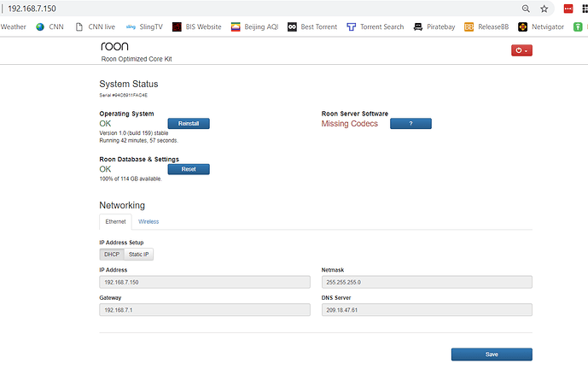Open the CNN live bookmark
Viewport: 588px width, 375px height.
point(96,27)
